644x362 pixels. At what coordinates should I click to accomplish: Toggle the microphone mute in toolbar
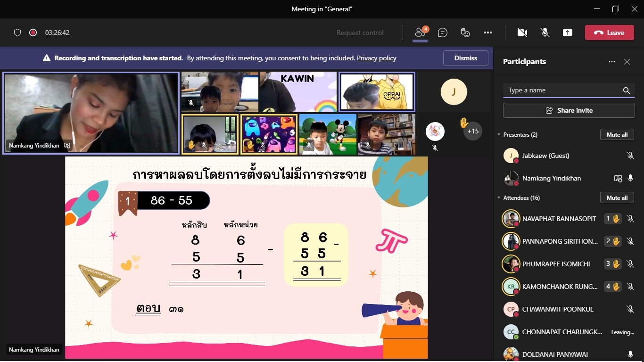click(545, 33)
